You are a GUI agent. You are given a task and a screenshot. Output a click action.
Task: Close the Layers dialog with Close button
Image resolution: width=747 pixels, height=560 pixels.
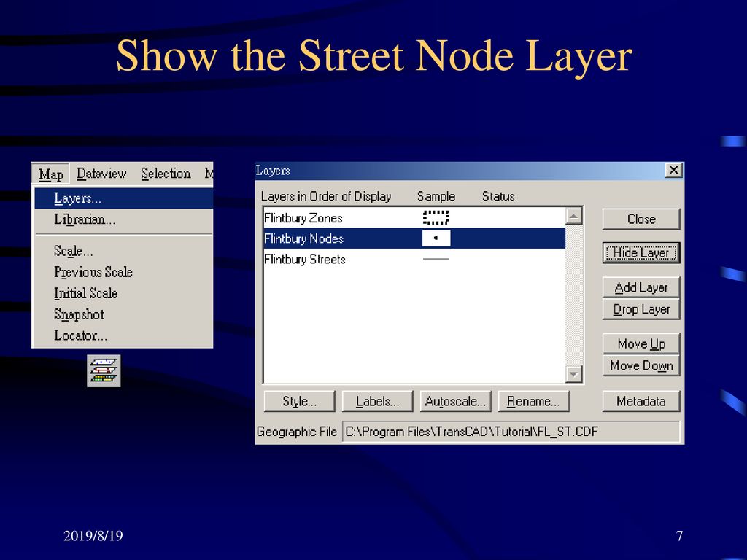[x=641, y=219]
